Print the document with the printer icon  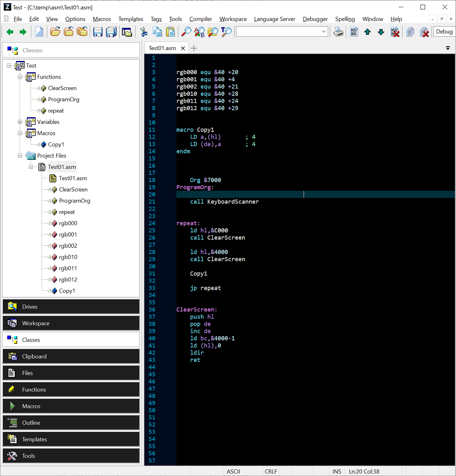(x=338, y=32)
